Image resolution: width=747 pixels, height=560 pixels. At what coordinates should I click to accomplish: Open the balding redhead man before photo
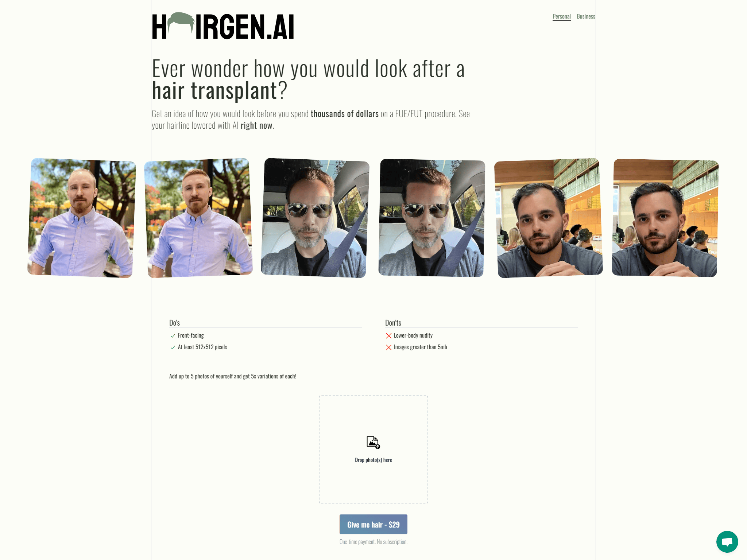coord(82,218)
